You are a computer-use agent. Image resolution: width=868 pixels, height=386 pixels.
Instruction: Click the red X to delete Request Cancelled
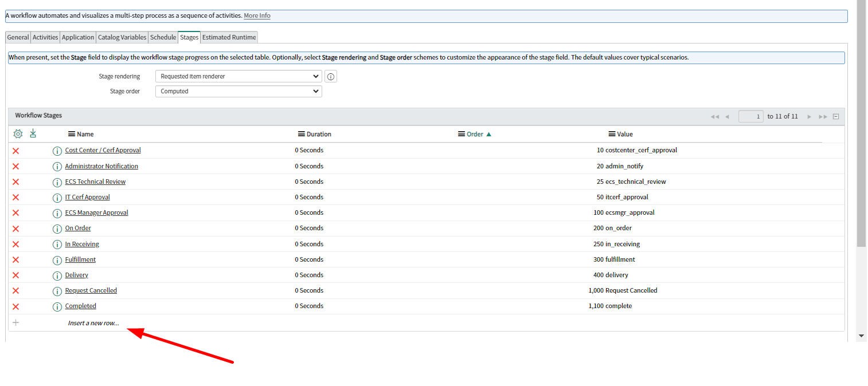point(15,290)
